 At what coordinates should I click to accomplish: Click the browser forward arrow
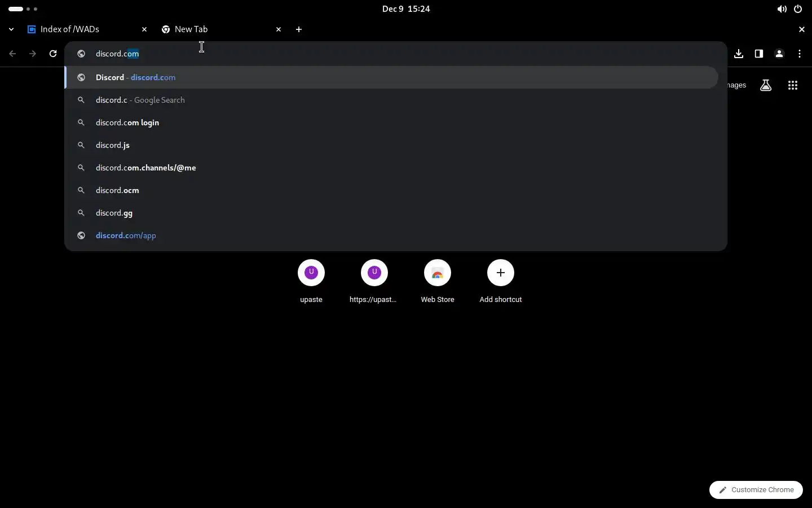[33, 54]
